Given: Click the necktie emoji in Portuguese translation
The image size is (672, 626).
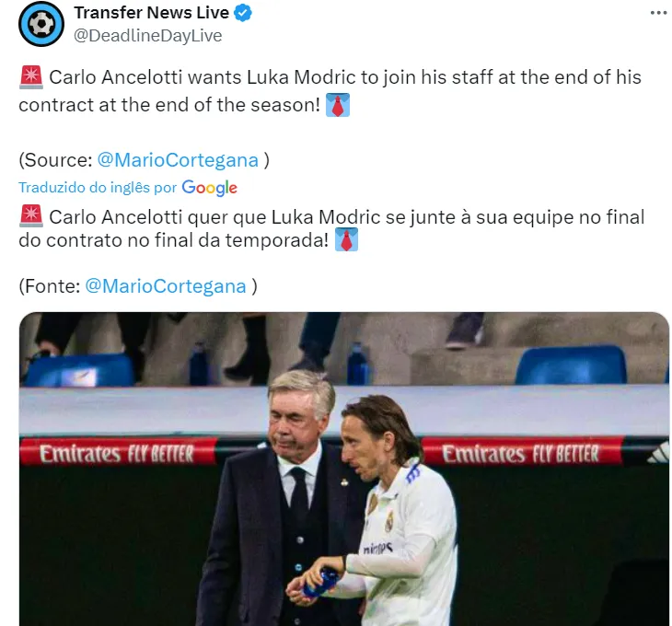Looking at the screenshot, I should click(346, 239).
